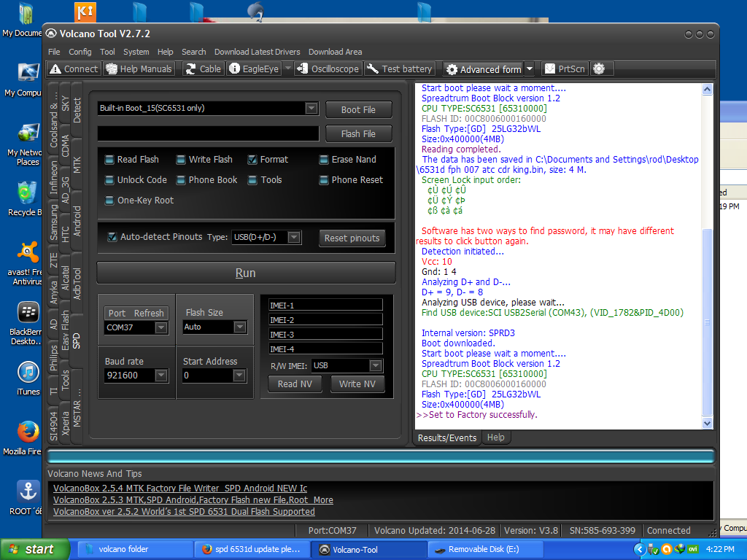Viewport: 747px width, 560px height.
Task: Switch to the Help tab
Action: pyautogui.click(x=495, y=437)
